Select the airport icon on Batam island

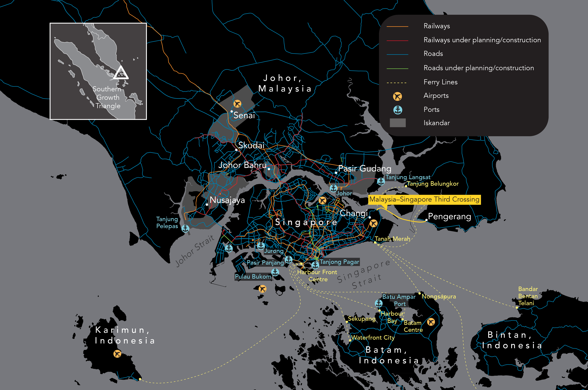point(431,322)
